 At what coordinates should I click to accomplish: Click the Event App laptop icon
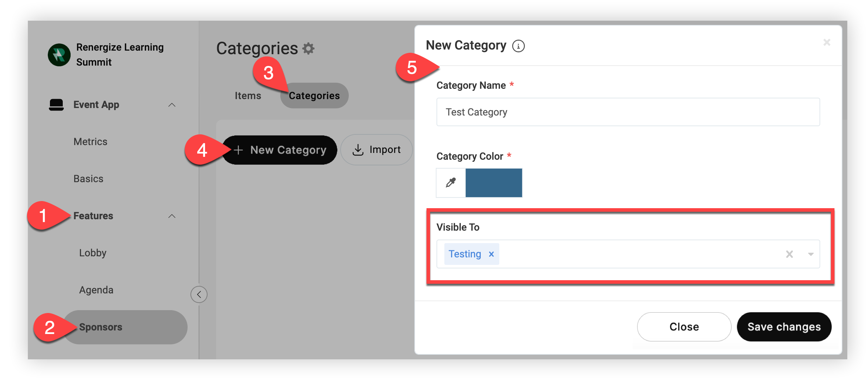56,105
